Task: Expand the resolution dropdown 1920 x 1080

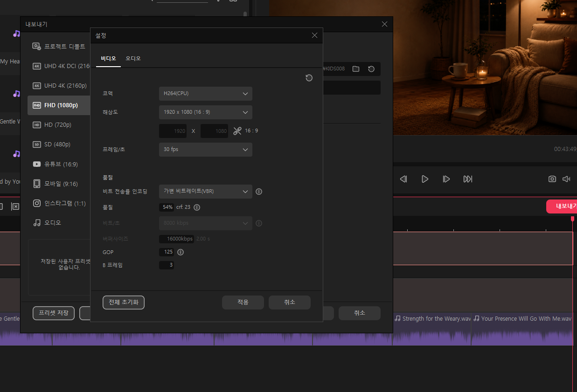Action: pyautogui.click(x=206, y=112)
